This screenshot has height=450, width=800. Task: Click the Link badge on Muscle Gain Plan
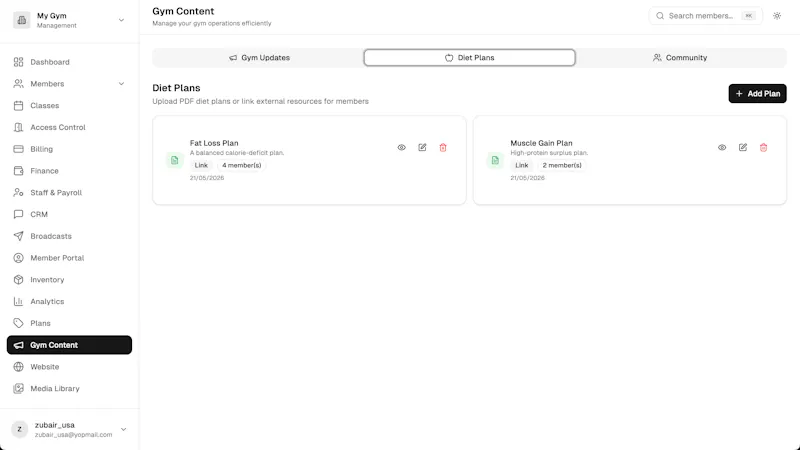521,165
